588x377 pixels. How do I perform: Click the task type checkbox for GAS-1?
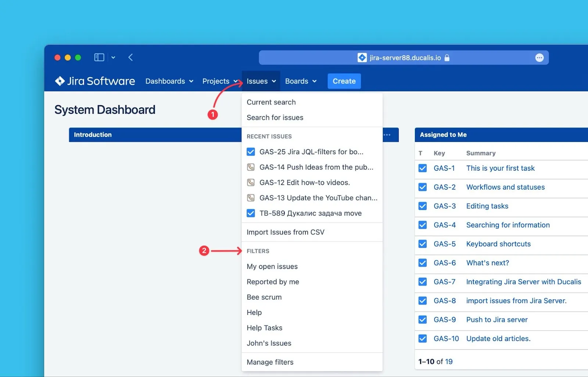[423, 168]
